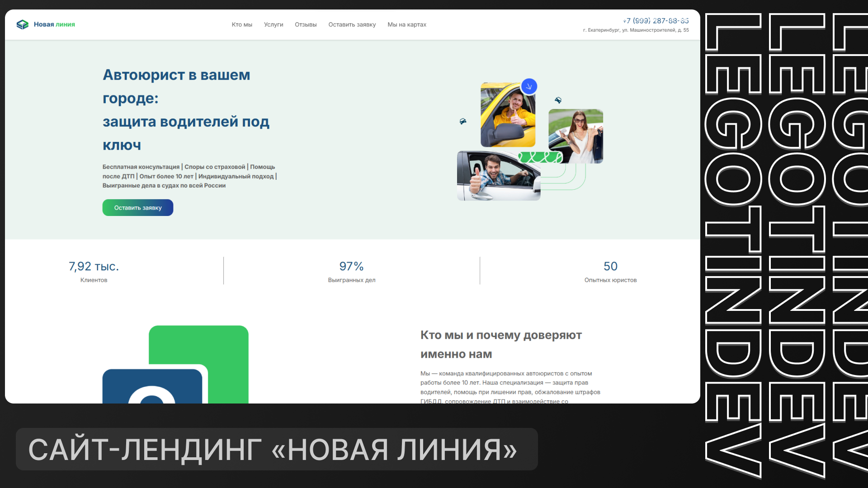Click the Опытных юристов label

[x=610, y=280]
